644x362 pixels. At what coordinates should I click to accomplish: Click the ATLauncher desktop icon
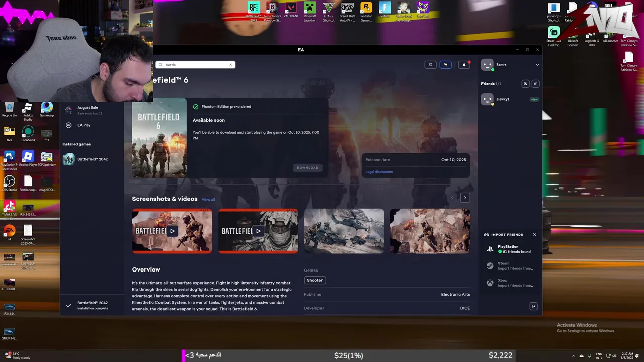610,36
